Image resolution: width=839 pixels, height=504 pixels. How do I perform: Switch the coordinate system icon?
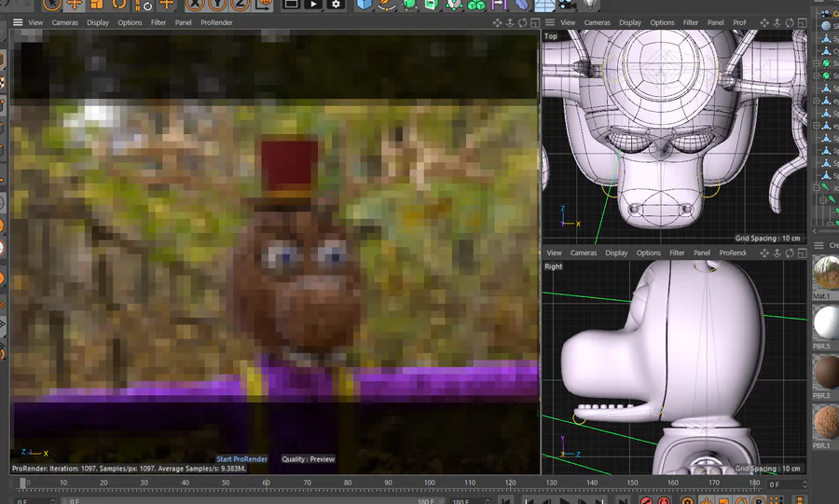tap(265, 5)
